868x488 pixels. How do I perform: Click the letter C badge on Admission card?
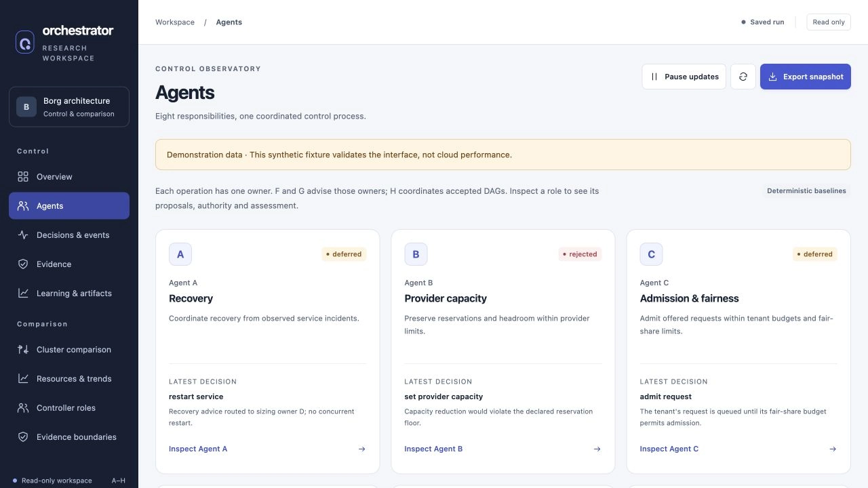click(651, 254)
